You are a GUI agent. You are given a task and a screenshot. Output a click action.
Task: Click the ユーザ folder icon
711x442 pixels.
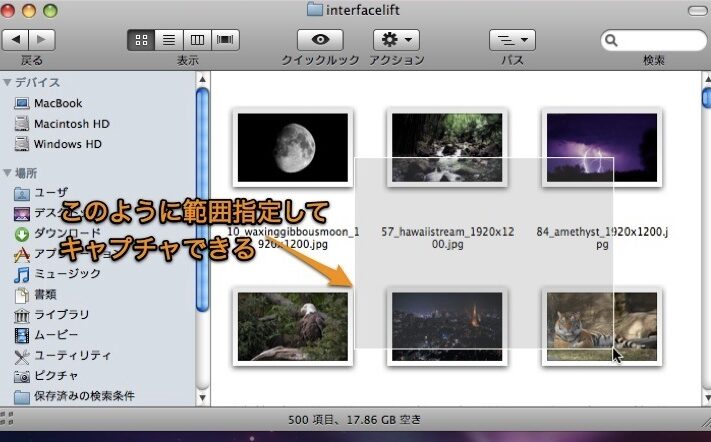pos(21,194)
